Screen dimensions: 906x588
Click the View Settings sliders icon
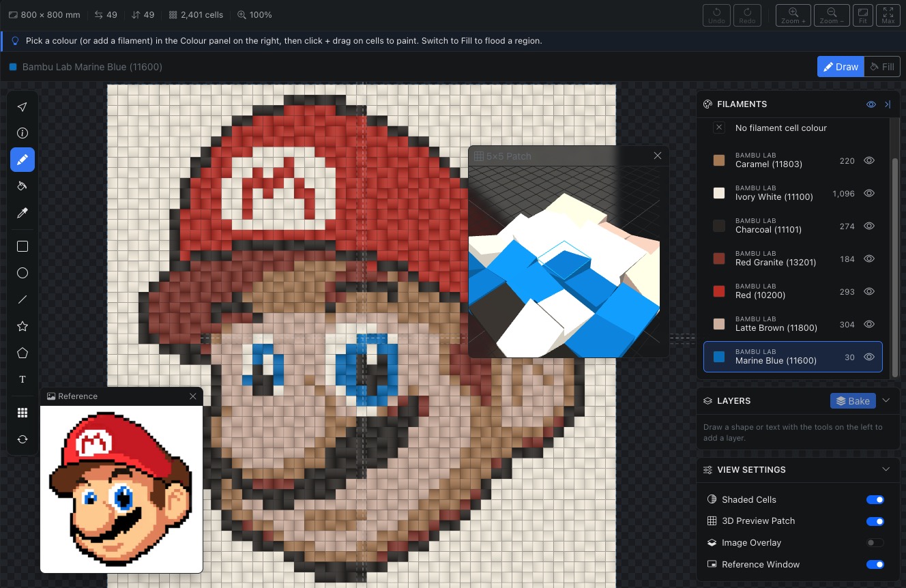[707, 470]
